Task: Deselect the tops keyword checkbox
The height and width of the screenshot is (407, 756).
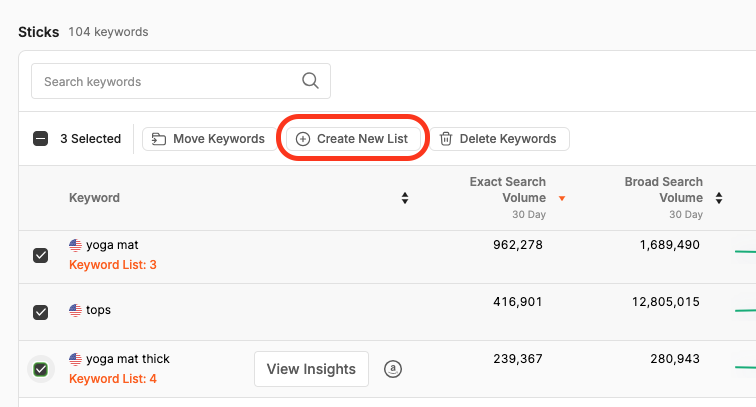Action: pos(41,312)
